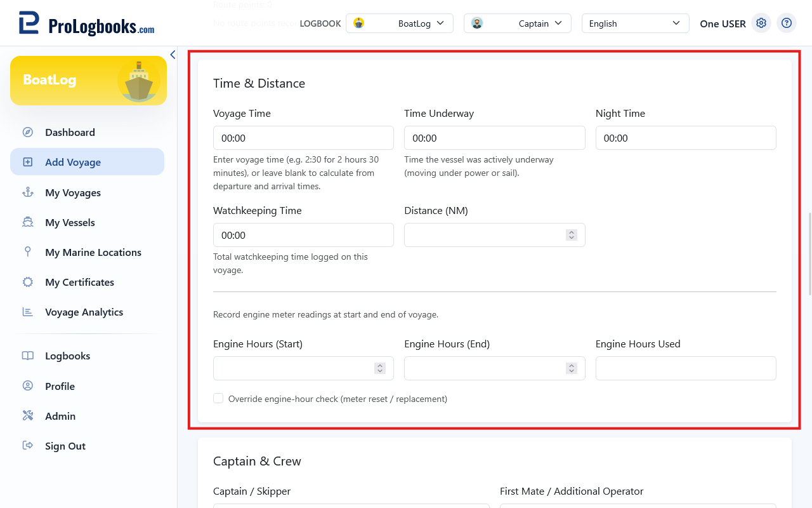Click the My Voyages anchor icon
812x508 pixels.
[x=28, y=192]
